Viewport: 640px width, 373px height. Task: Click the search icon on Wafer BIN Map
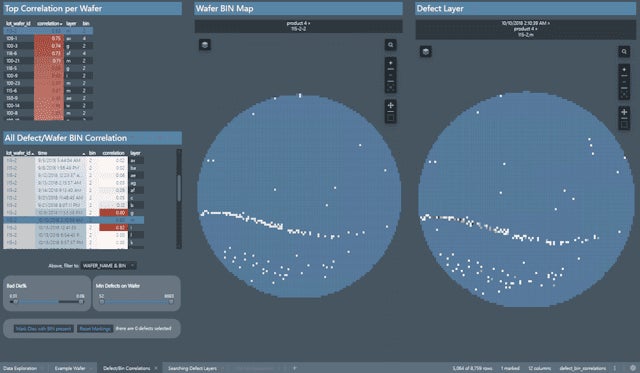(x=391, y=45)
